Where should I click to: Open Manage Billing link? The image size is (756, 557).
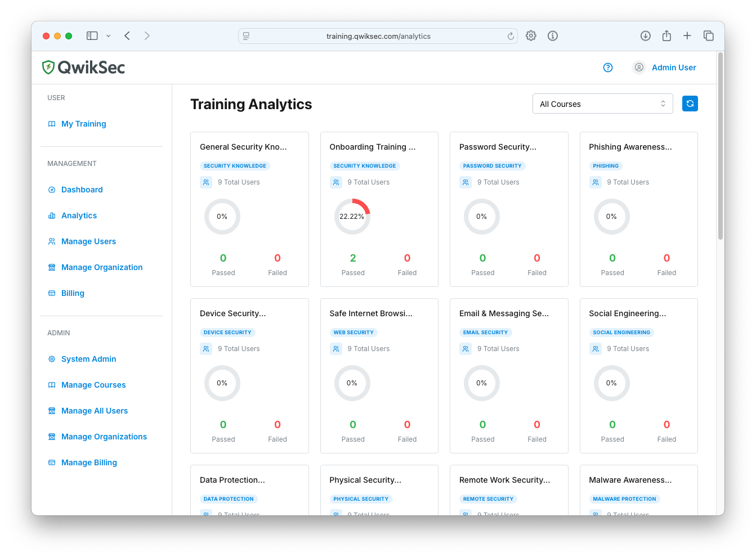[89, 462]
